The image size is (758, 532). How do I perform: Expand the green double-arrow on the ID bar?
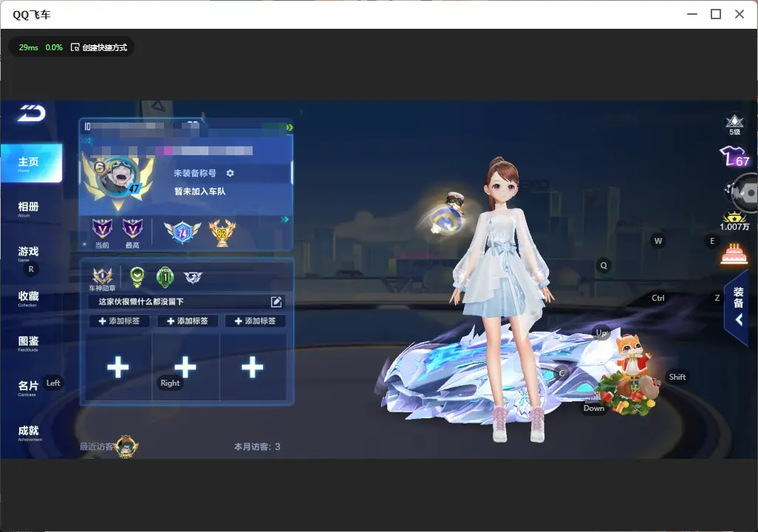point(289,128)
